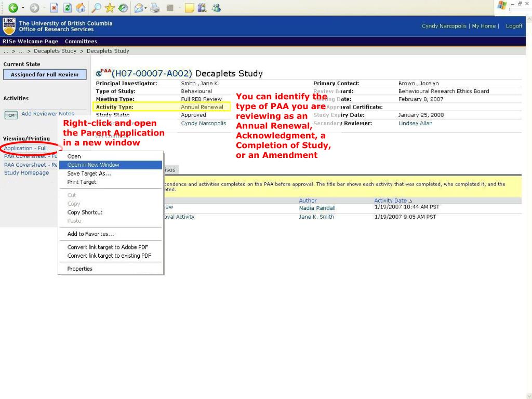
Task: Click the Windows flag logo
Action: click(502, 5)
